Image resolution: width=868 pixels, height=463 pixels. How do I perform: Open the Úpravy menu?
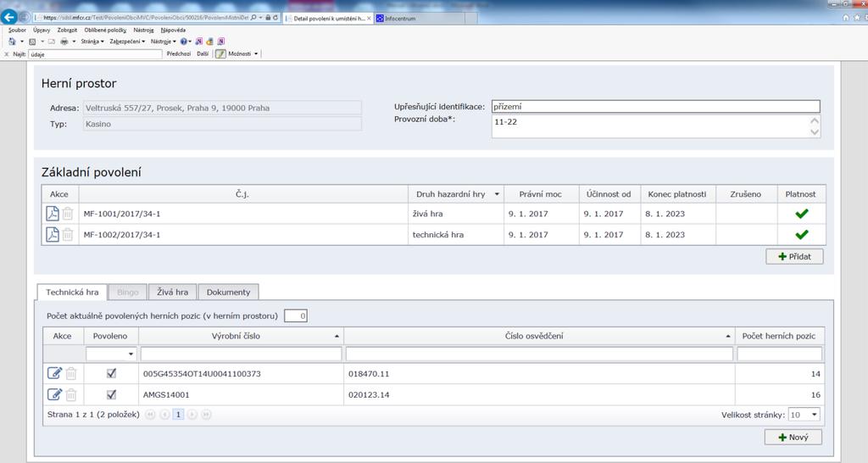click(42, 30)
